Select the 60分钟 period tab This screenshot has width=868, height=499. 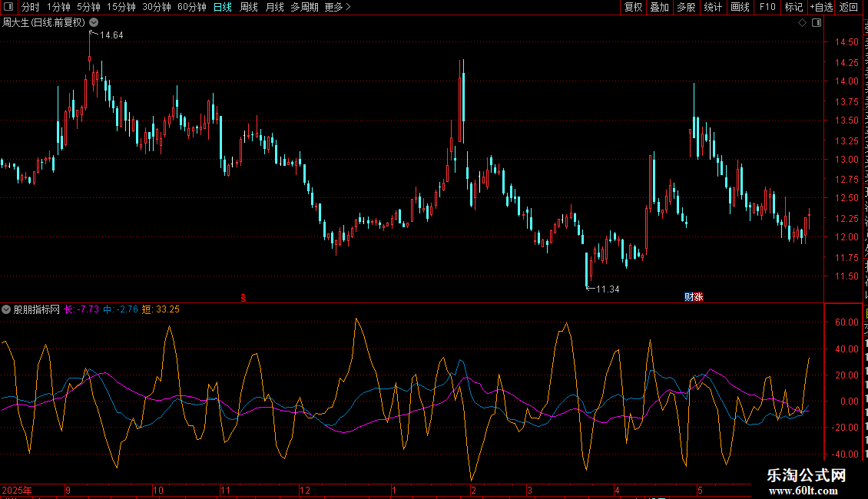point(192,7)
